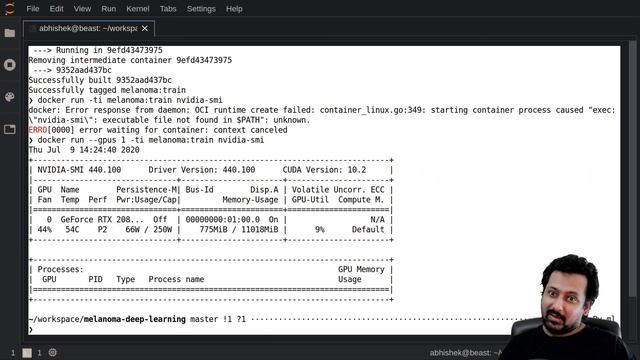This screenshot has width=640, height=360.
Task: Select the abhishek@beast terminal tab
Action: pyautogui.click(x=88, y=28)
